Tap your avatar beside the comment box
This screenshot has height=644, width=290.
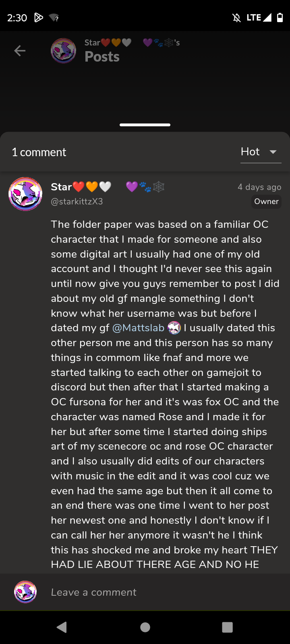25,592
